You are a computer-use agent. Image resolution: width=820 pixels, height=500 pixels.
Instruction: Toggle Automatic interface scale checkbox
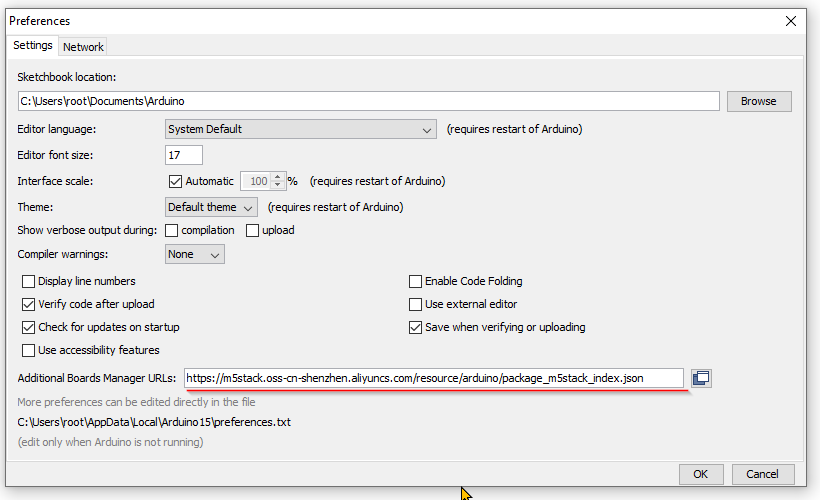(175, 181)
